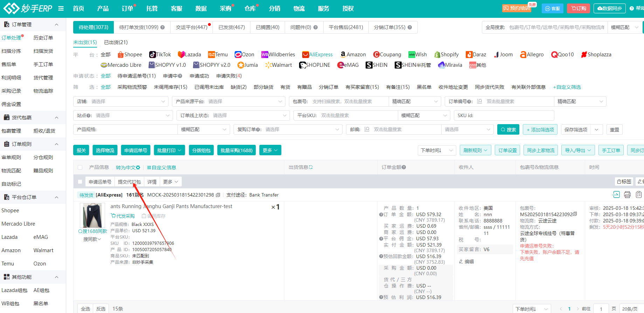Toggle the sidebar with the hamburger menu icon
This screenshot has height=313, width=644.
61,8
